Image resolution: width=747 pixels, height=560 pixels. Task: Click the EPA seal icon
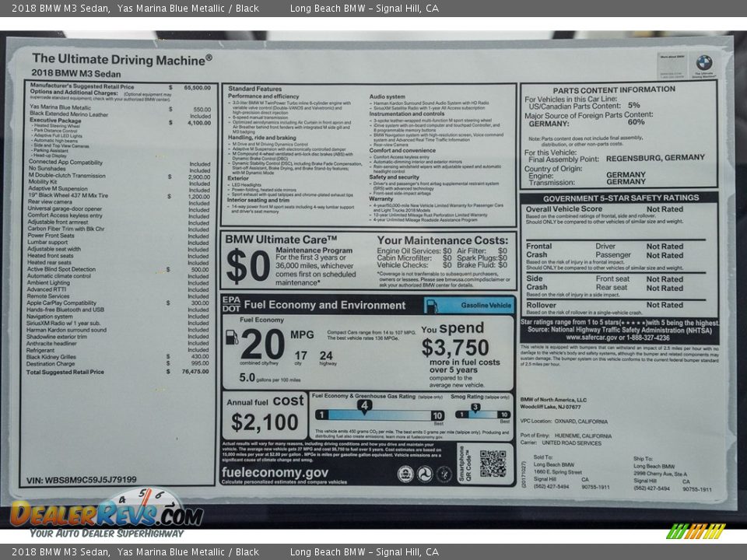[x=405, y=474]
